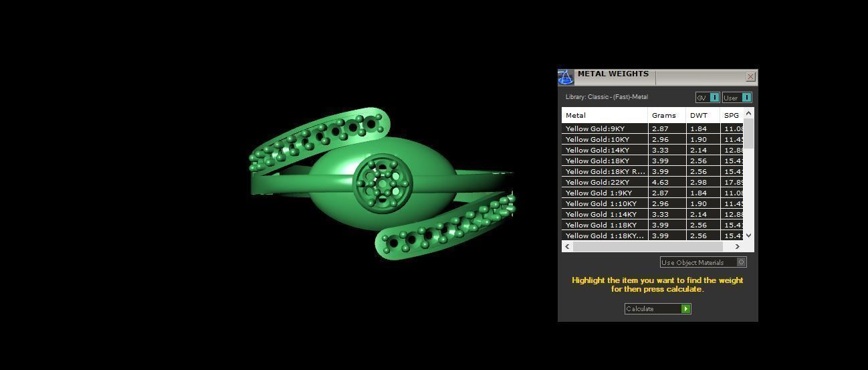Screen dimensions: 868x370
Task: Toggle the User library button
Action: click(x=737, y=98)
